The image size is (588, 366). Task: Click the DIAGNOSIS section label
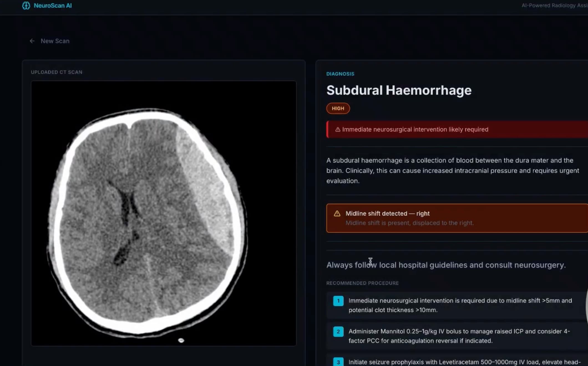pyautogui.click(x=340, y=74)
